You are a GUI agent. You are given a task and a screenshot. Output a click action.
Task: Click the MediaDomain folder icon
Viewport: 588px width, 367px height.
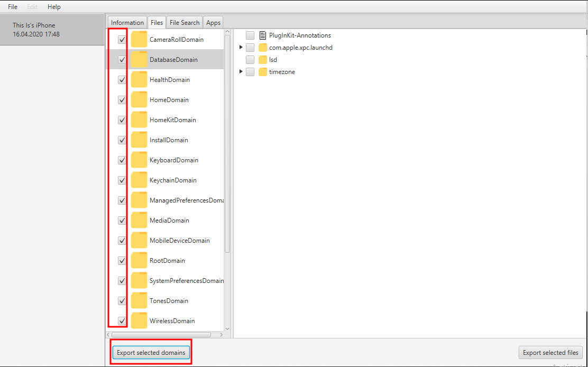coord(139,221)
